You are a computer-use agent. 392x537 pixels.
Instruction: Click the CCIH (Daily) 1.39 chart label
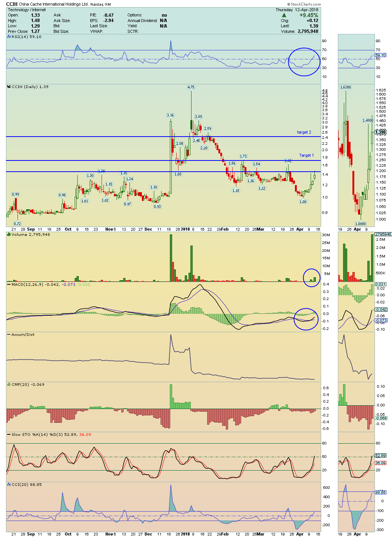30,87
